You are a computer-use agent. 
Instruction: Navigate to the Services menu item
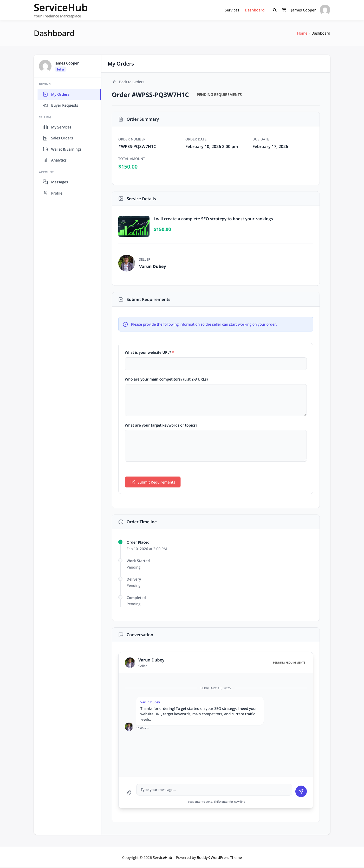(232, 10)
